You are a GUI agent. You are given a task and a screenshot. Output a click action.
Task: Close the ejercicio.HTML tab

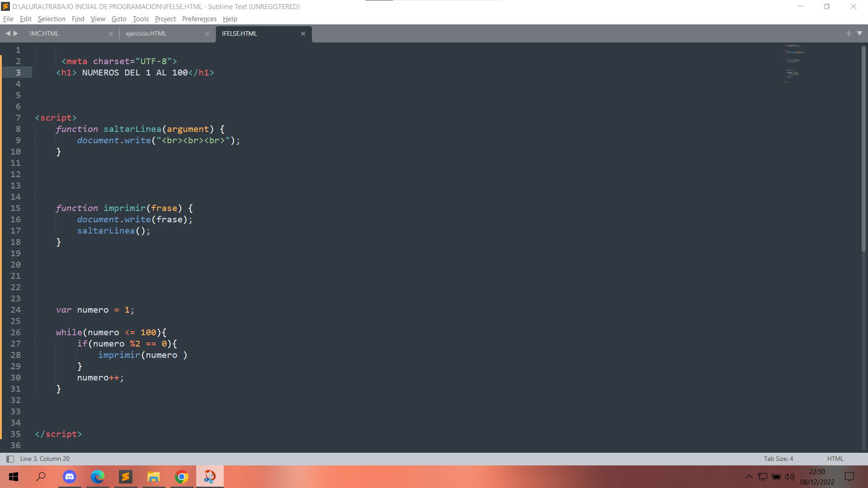(207, 34)
